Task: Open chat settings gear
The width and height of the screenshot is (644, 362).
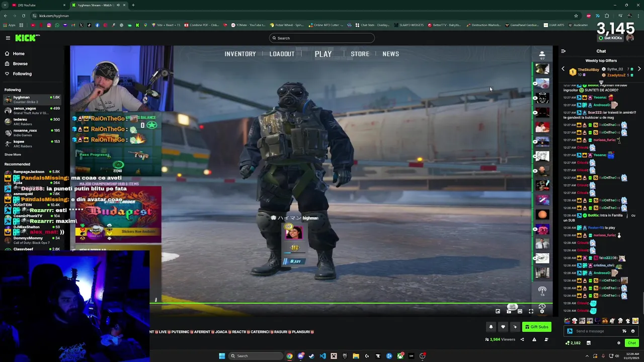Action: click(619, 343)
